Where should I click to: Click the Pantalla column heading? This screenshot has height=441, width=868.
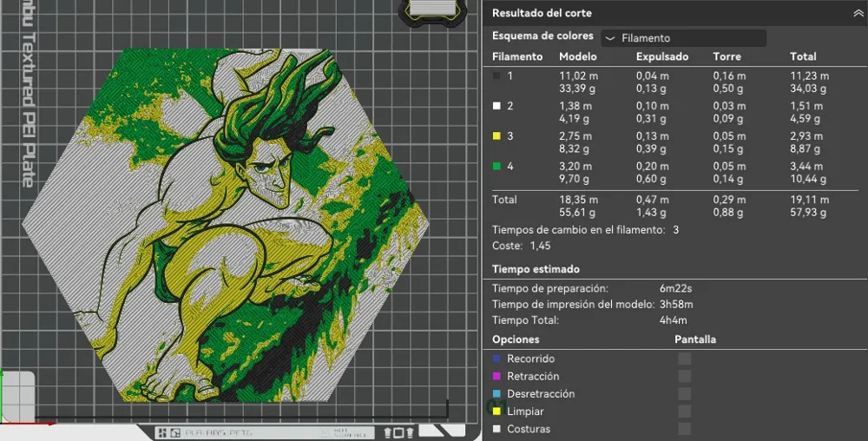695,339
